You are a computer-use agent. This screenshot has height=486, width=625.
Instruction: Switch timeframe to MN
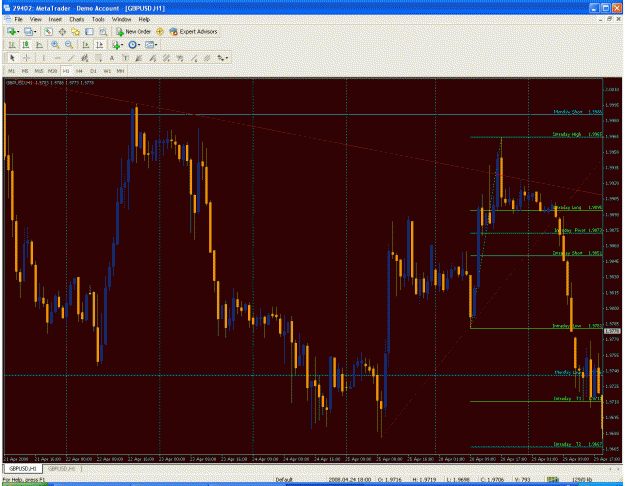point(120,71)
